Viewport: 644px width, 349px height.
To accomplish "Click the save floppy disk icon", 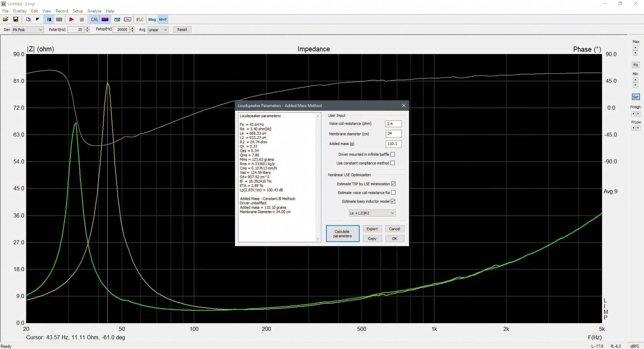I will (16, 19).
